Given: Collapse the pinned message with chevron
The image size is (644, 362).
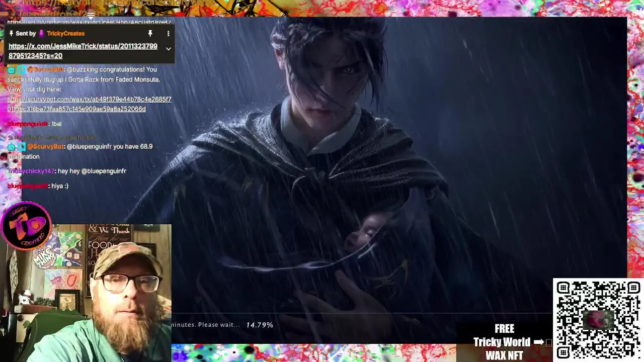Looking at the screenshot, I should click(168, 49).
